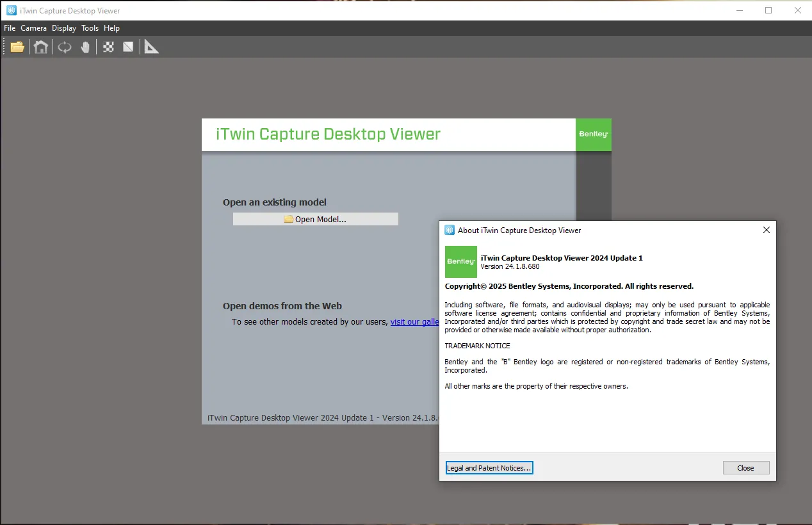Toggle the checkerboard texture display icon
This screenshot has height=525, width=812.
coord(108,47)
